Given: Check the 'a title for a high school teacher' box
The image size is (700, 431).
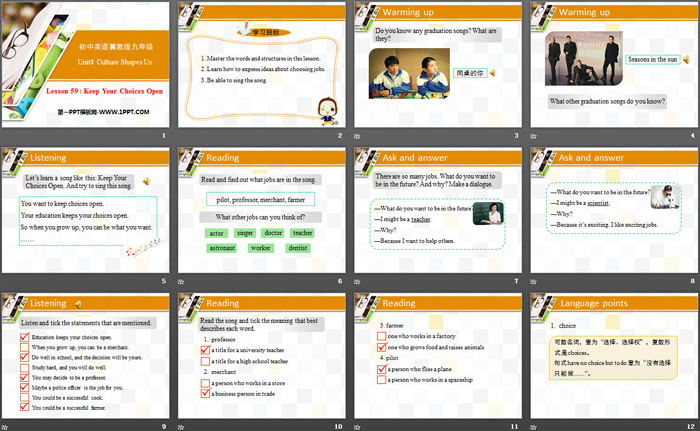Looking at the screenshot, I should click(205, 361).
